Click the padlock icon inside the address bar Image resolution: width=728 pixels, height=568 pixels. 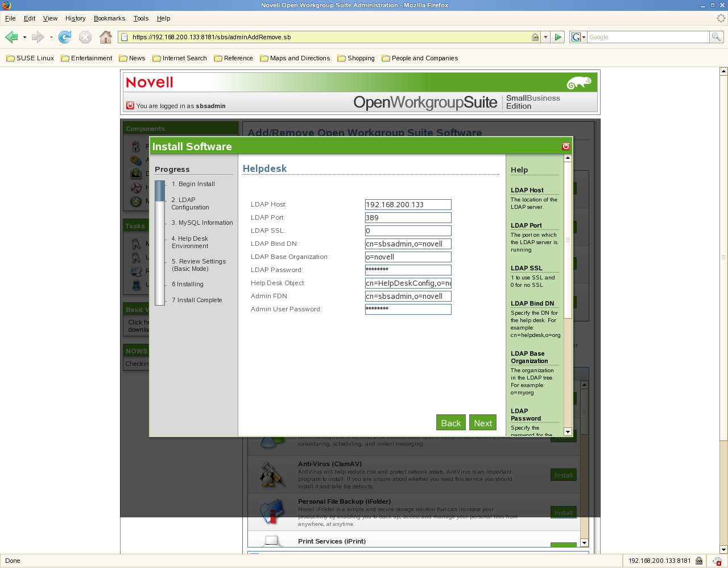click(x=535, y=37)
